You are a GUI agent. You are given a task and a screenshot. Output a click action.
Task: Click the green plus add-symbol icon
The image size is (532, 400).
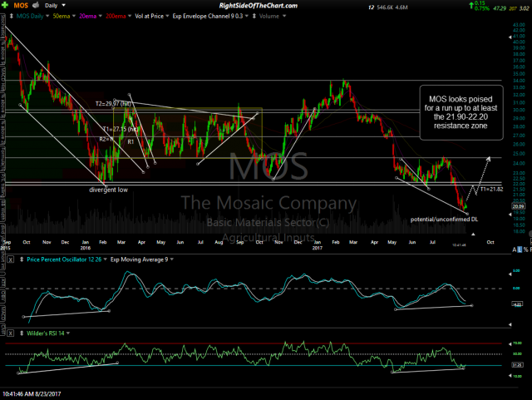5,5
